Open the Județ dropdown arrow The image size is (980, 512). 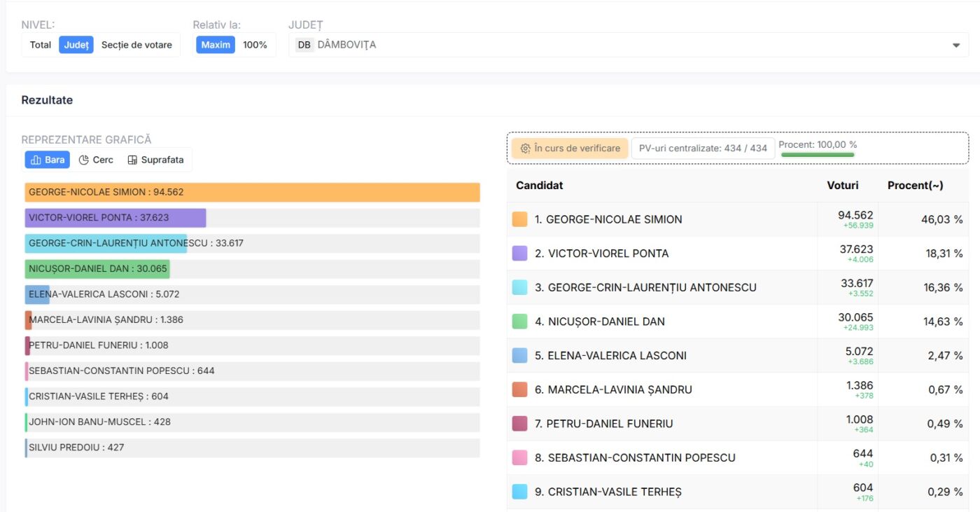click(956, 45)
